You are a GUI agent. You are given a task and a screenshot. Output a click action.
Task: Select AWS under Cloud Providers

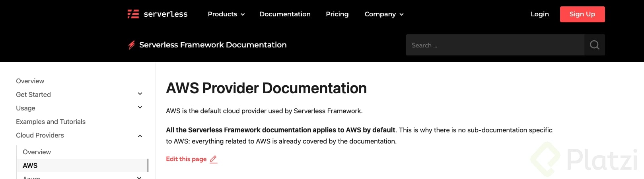pyautogui.click(x=30, y=165)
